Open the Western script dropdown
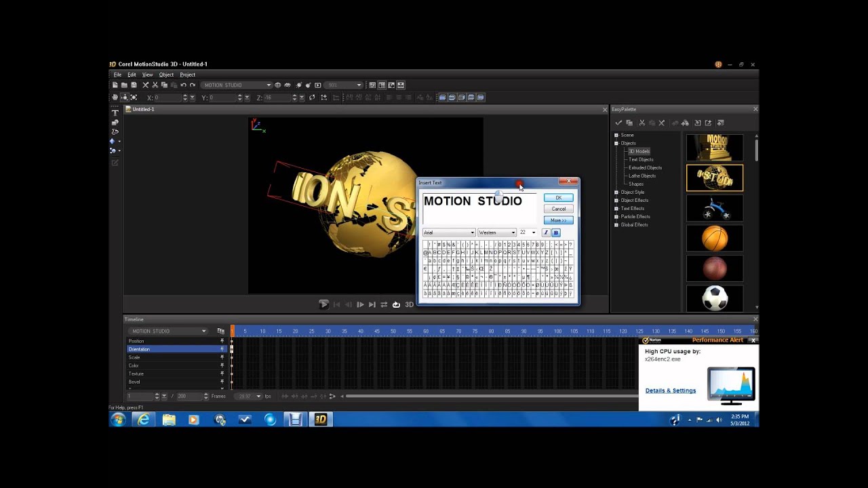 point(497,232)
